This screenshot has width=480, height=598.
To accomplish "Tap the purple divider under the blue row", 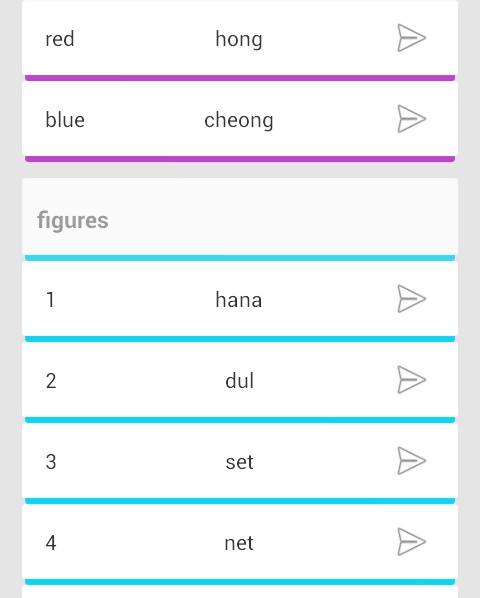I will (240, 159).
